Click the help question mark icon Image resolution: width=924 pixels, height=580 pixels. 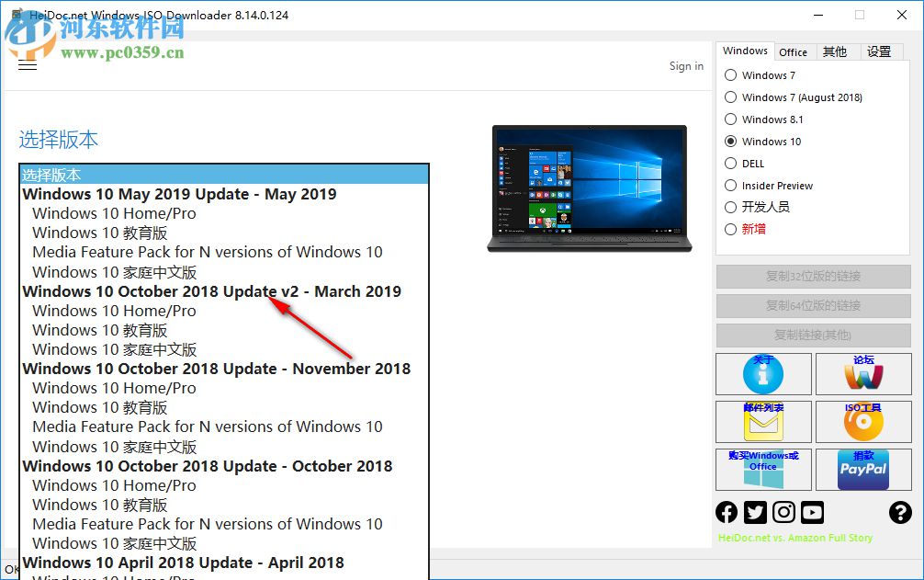pos(901,512)
